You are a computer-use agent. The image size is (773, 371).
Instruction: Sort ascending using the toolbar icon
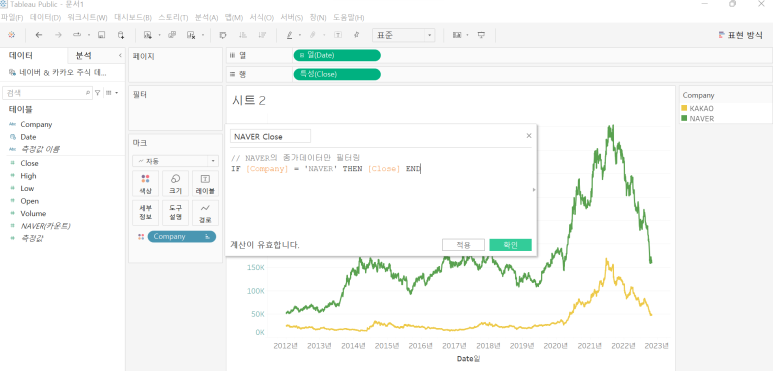tap(243, 35)
